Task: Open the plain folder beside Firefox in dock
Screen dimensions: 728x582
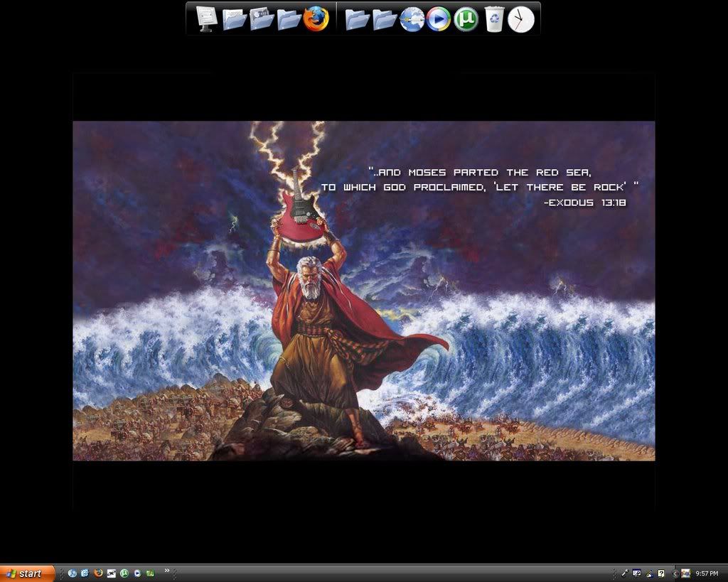Action: [x=289, y=20]
